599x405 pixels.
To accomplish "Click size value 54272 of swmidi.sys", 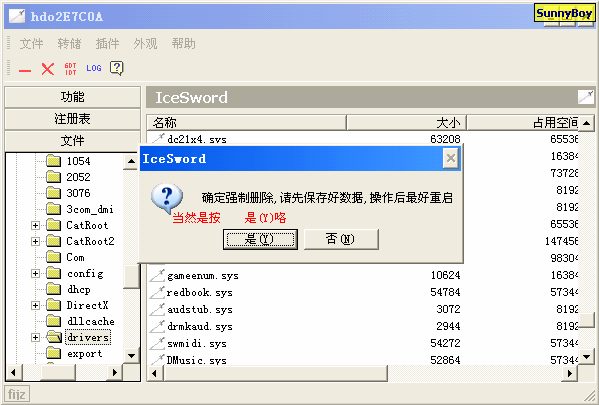I will 445,343.
